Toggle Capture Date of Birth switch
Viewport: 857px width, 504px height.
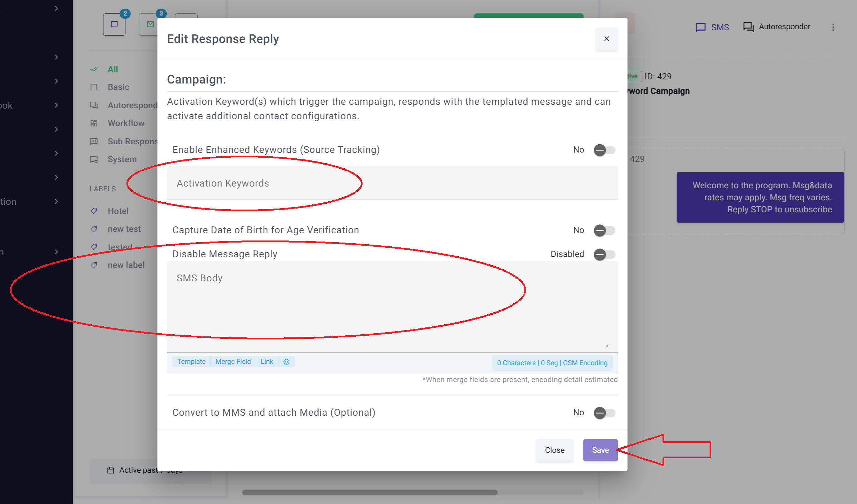tap(604, 230)
